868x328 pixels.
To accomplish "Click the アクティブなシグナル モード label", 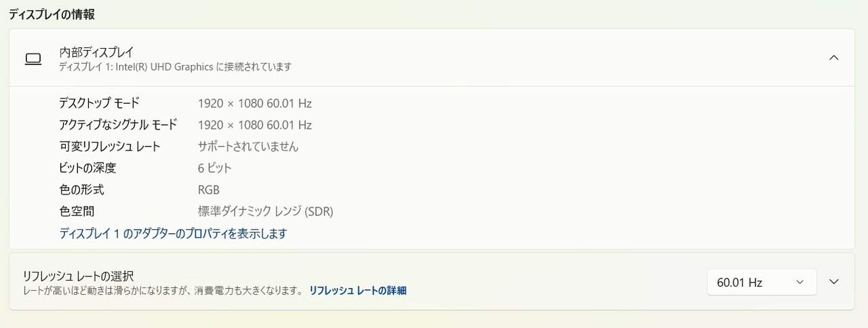I will 118,125.
